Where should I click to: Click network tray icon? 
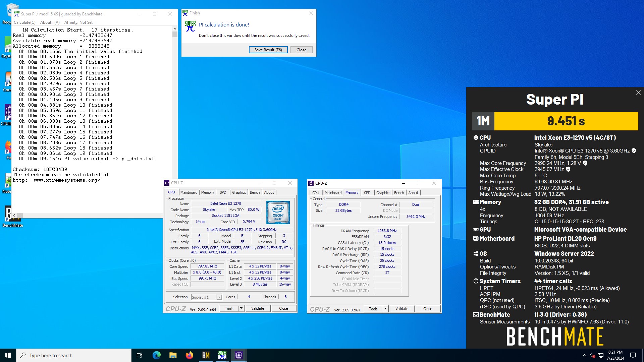[x=601, y=355]
